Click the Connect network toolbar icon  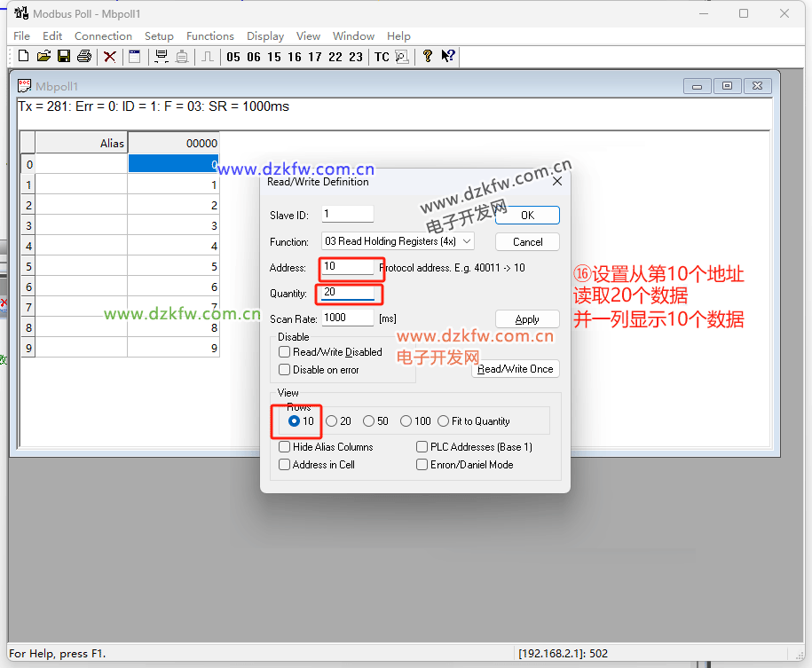tap(162, 57)
